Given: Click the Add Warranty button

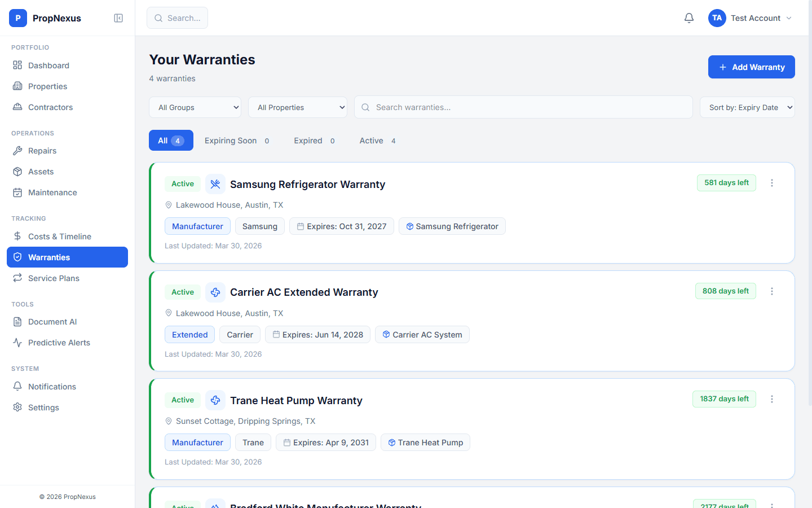Looking at the screenshot, I should point(751,67).
